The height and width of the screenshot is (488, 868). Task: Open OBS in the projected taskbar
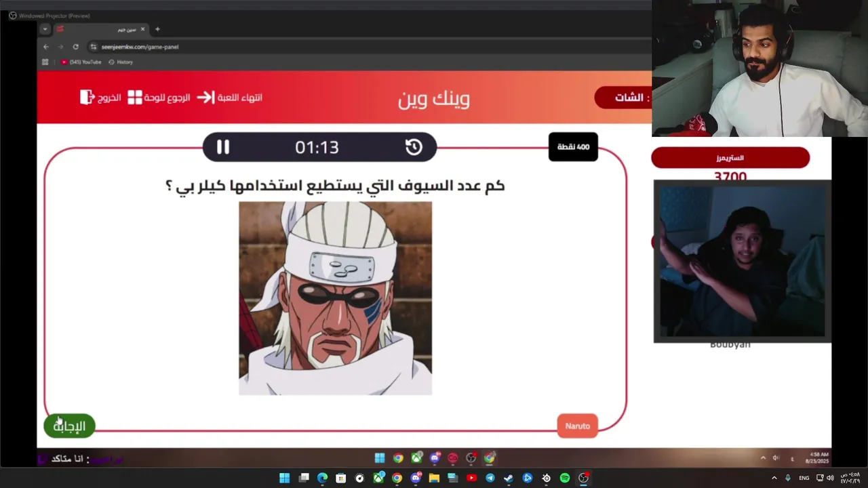click(x=471, y=458)
